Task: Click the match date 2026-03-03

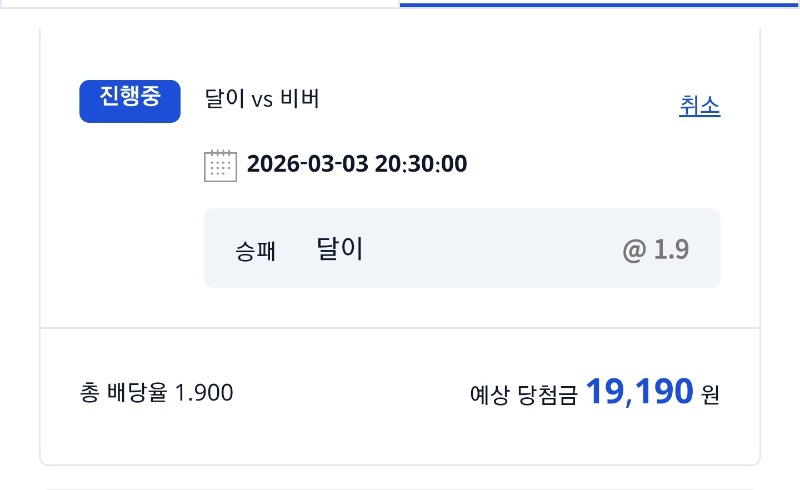Action: [307, 164]
